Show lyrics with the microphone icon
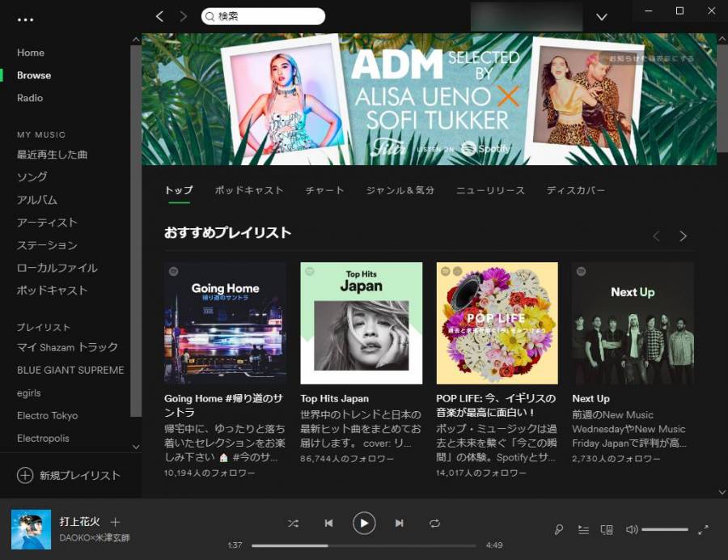This screenshot has height=560, width=728. click(x=559, y=529)
